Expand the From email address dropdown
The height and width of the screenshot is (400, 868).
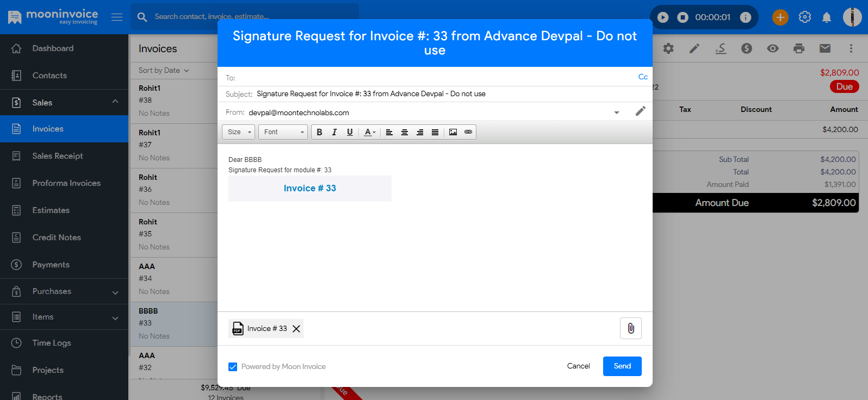616,112
